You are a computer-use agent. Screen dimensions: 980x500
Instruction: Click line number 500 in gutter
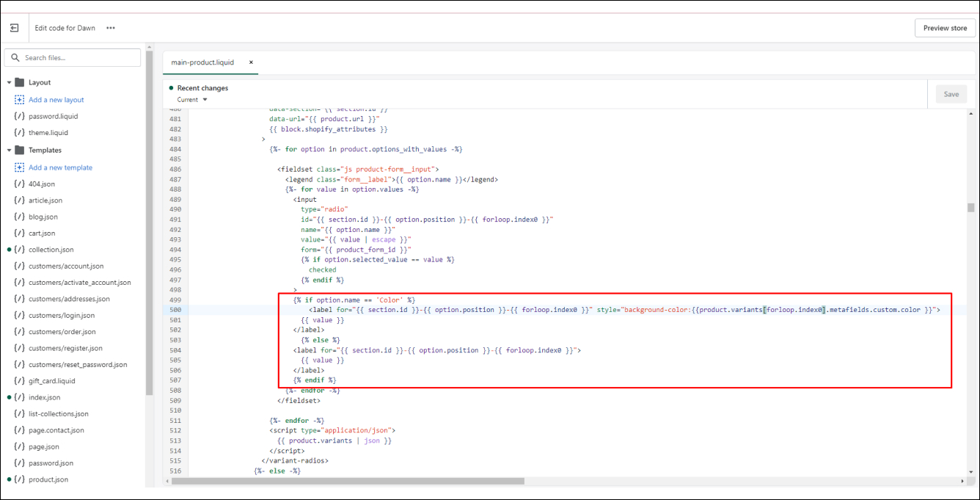(x=175, y=310)
